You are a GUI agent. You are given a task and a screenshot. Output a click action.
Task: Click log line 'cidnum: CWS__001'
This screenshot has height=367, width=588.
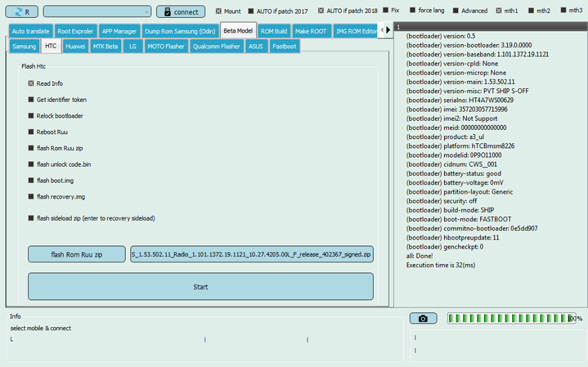(x=451, y=164)
